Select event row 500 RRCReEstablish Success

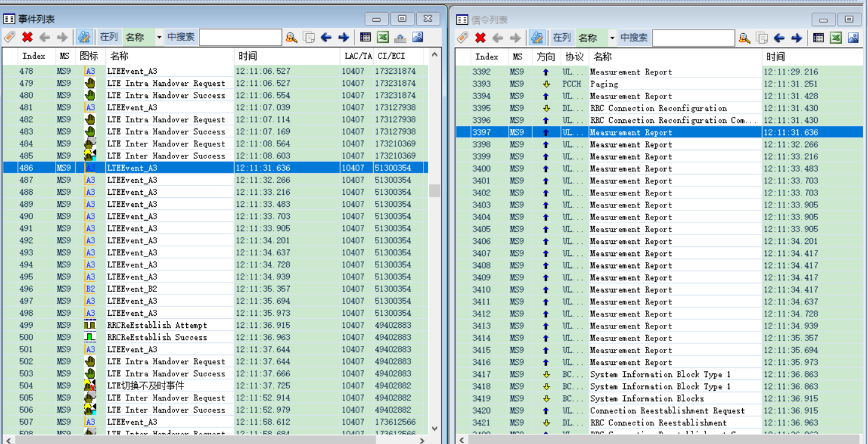point(215,338)
